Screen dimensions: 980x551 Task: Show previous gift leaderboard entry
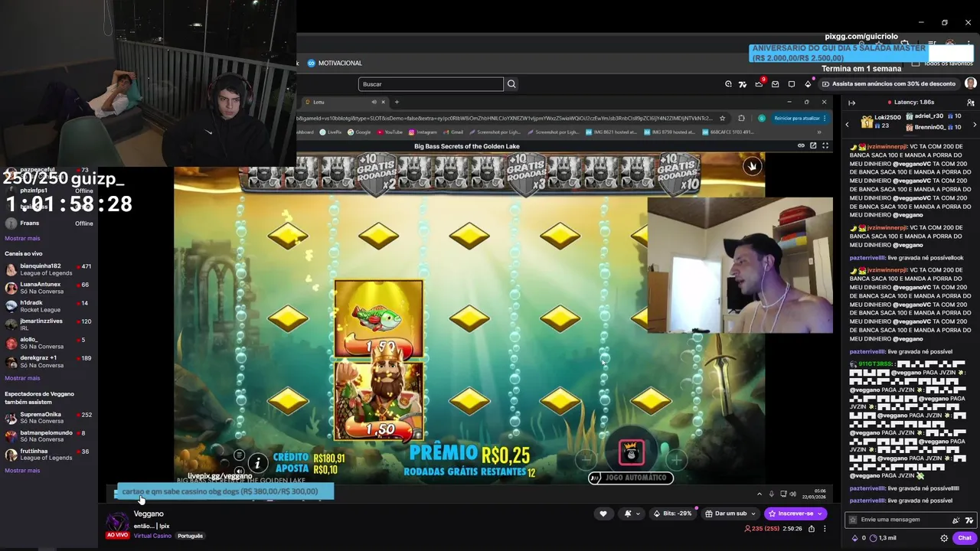coord(847,124)
